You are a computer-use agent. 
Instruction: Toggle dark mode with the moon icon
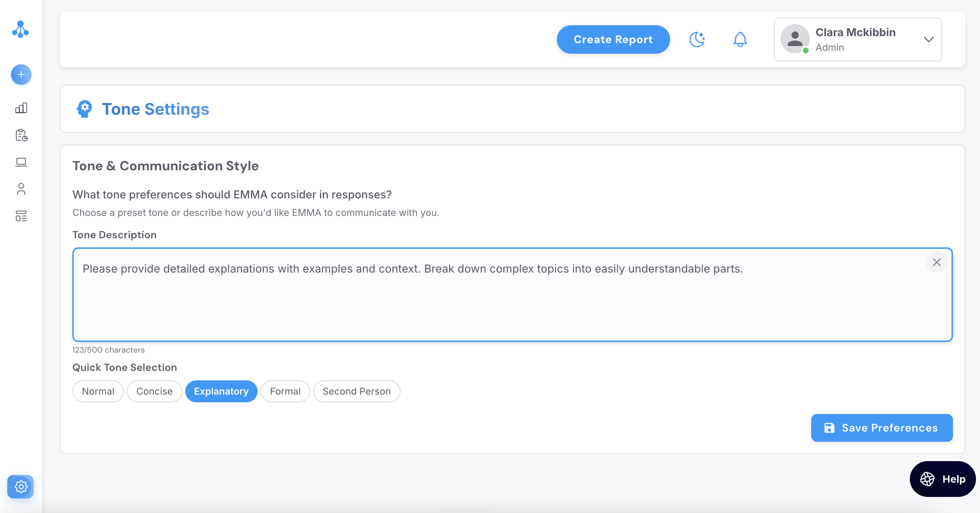pos(697,39)
